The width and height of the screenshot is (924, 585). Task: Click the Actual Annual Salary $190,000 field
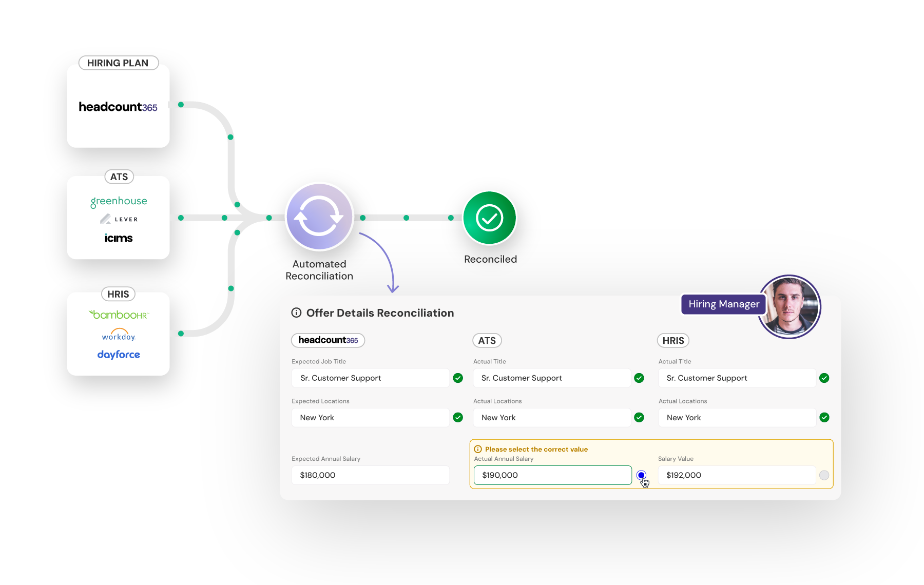553,475
